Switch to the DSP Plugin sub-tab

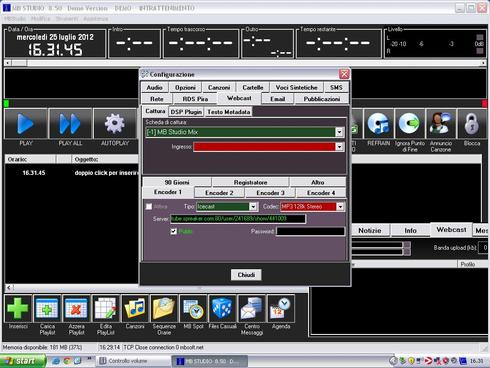pos(186,112)
